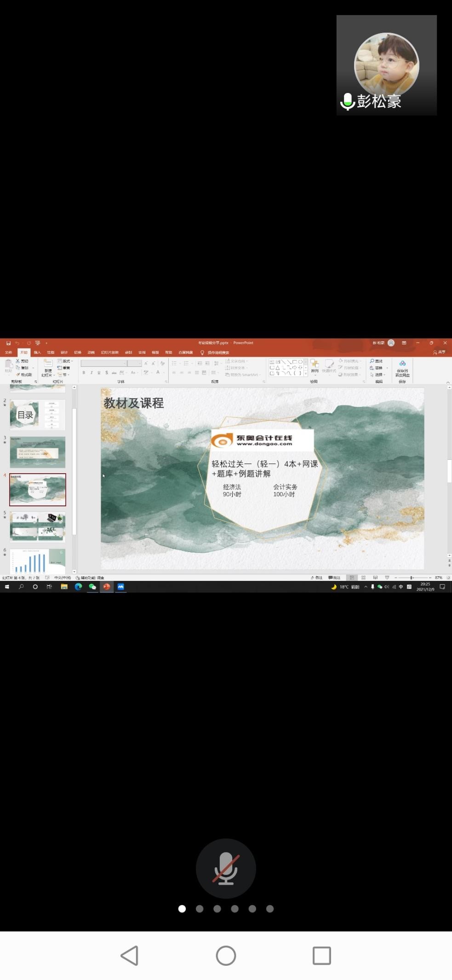Select the 目录 slide 2 thumbnail
Viewport: 452px width, 980px height.
click(38, 415)
